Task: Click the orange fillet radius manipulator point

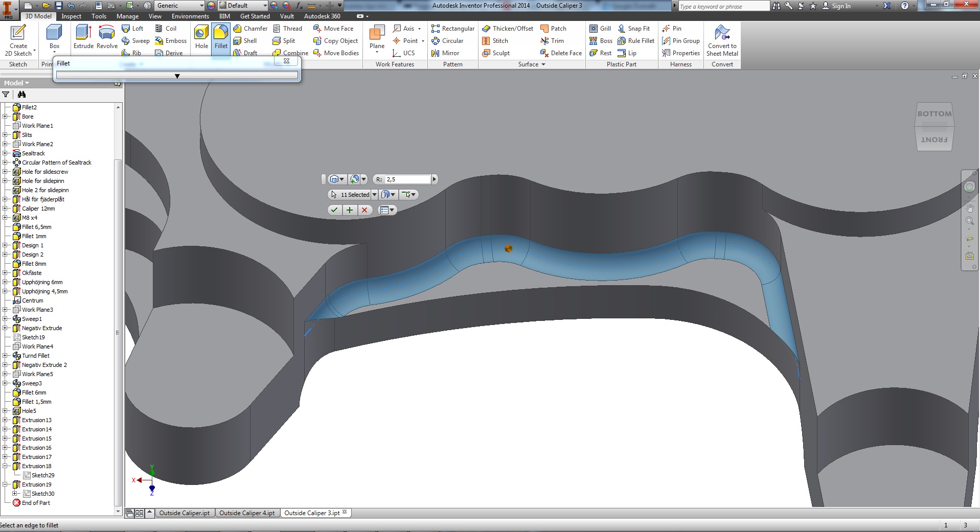Action: (x=508, y=248)
